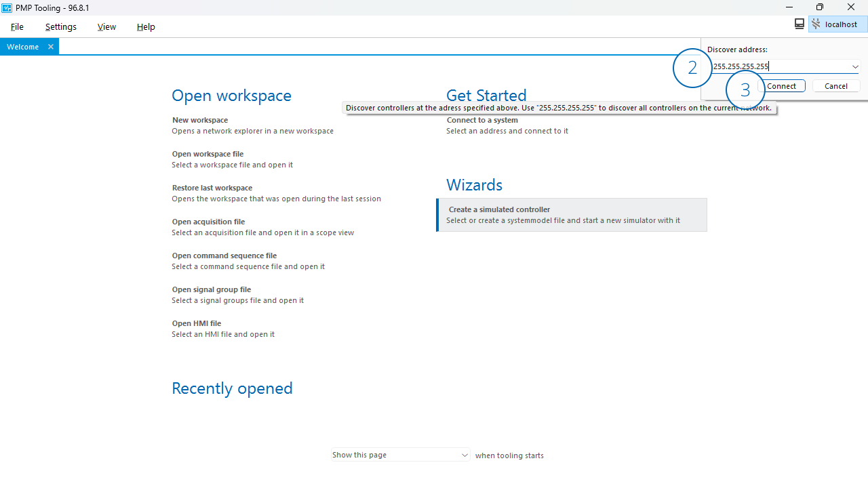The width and height of the screenshot is (868, 488).
Task: Open the Help menu
Action: [x=146, y=26]
